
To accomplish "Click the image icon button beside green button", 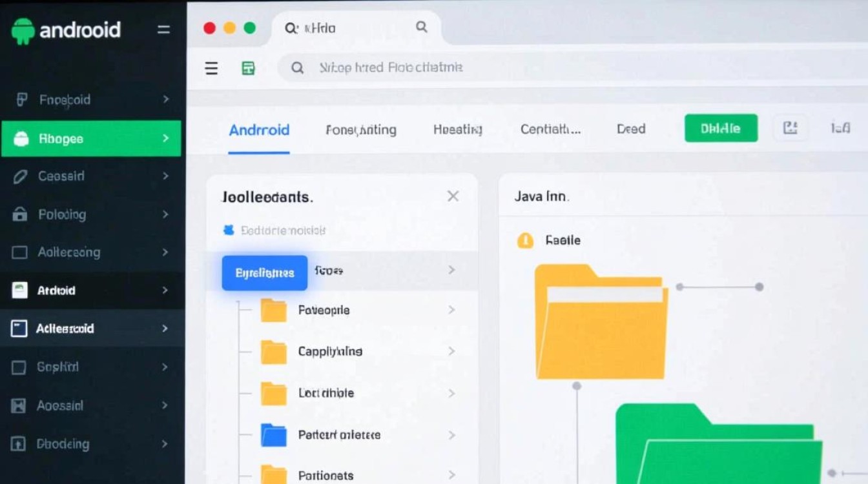I will pos(790,128).
